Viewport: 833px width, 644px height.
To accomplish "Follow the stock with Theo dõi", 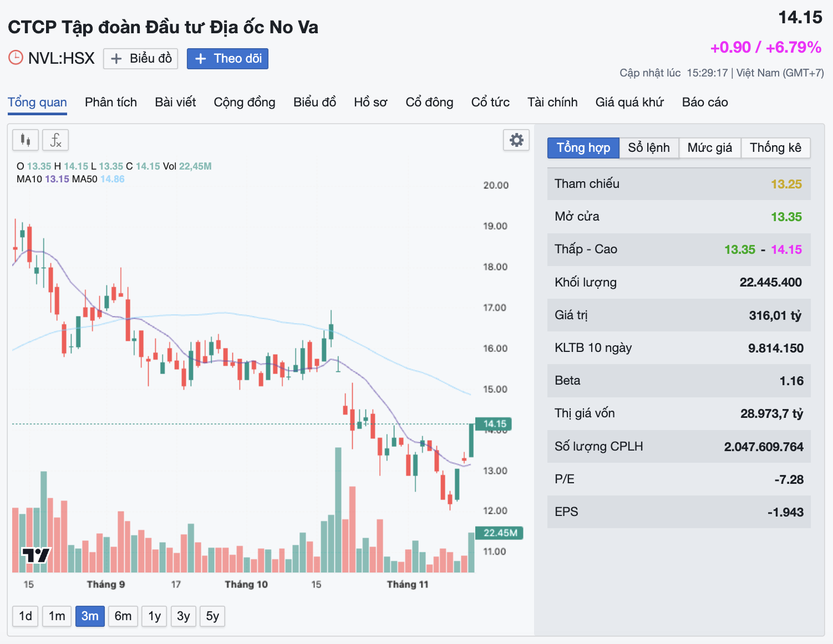I will (x=227, y=58).
